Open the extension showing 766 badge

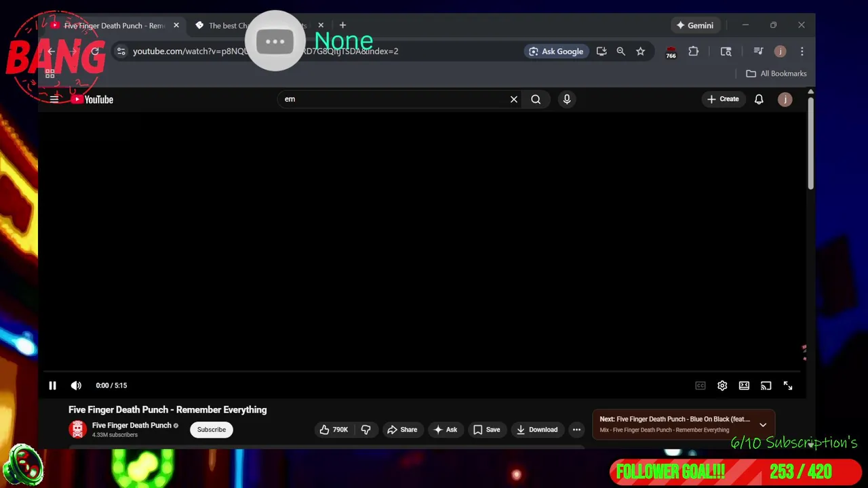[x=671, y=52]
